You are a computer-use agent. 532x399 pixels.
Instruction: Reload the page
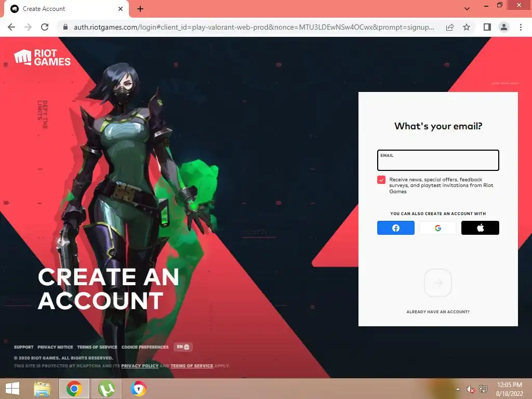click(x=45, y=27)
